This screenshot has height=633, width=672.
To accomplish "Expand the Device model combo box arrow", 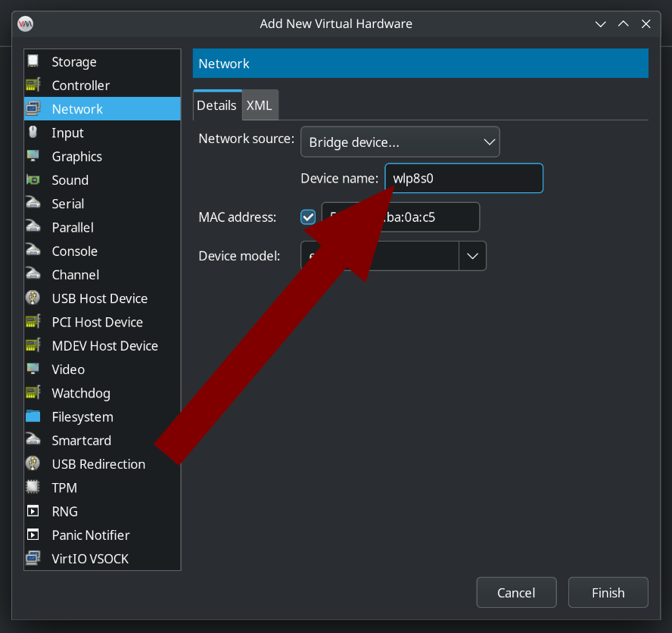I will [x=472, y=256].
